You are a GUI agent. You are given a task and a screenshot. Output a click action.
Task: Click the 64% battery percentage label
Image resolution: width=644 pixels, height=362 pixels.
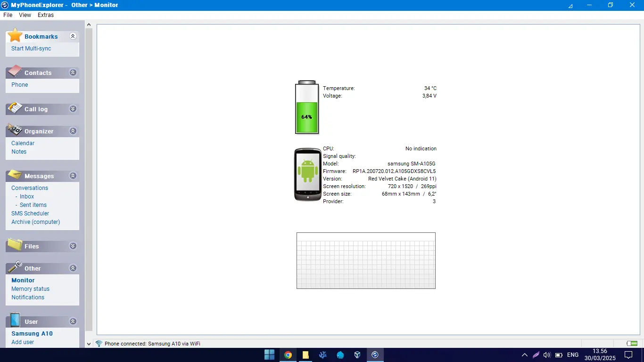[x=306, y=117]
